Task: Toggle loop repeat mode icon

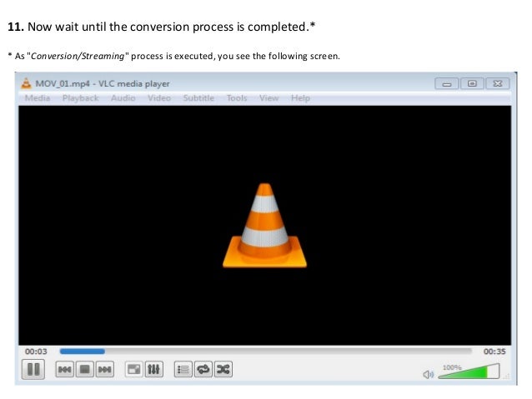Action: click(203, 369)
